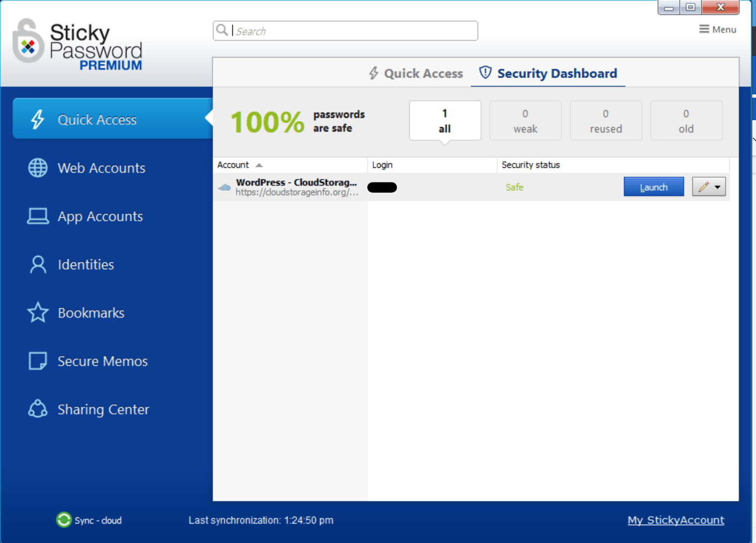Toggle the Account column sort arrow
The width and height of the screenshot is (756, 543).
(260, 165)
